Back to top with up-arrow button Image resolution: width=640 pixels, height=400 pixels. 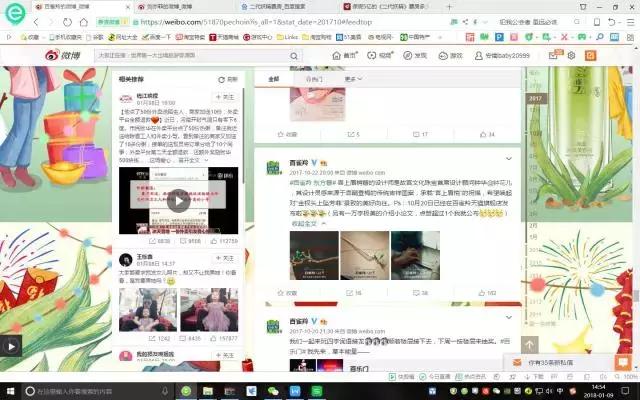[x=529, y=345]
